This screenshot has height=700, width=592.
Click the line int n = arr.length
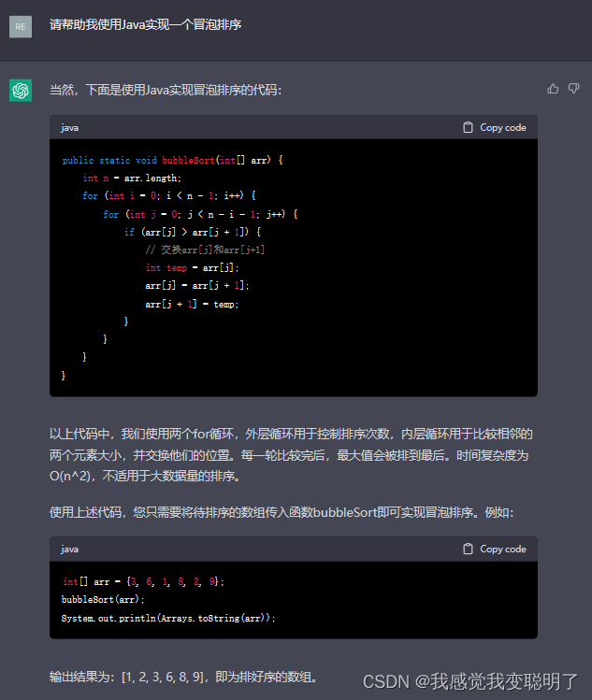[x=132, y=179]
